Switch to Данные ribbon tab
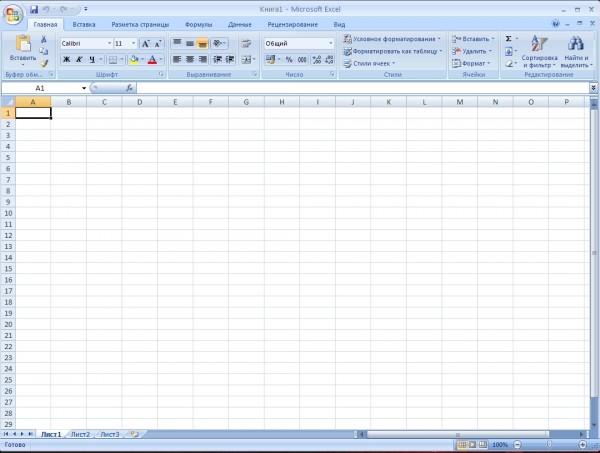Image resolution: width=600 pixels, height=453 pixels. pos(240,24)
